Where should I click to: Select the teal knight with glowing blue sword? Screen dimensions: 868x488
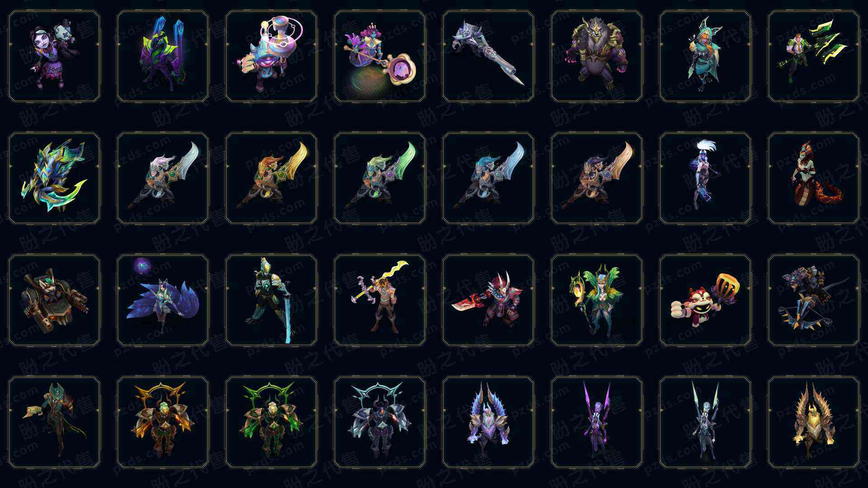coord(271,300)
